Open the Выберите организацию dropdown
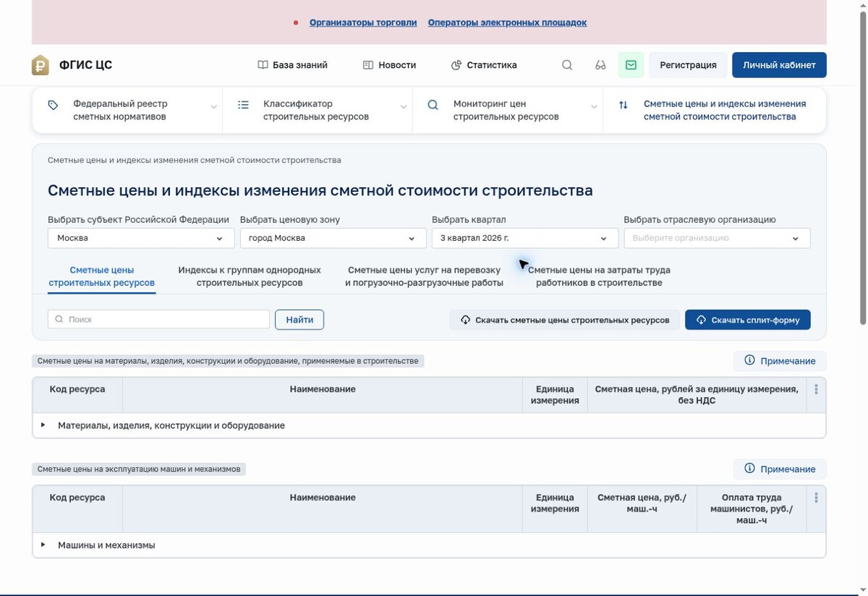The height and width of the screenshot is (596, 868). coord(717,238)
